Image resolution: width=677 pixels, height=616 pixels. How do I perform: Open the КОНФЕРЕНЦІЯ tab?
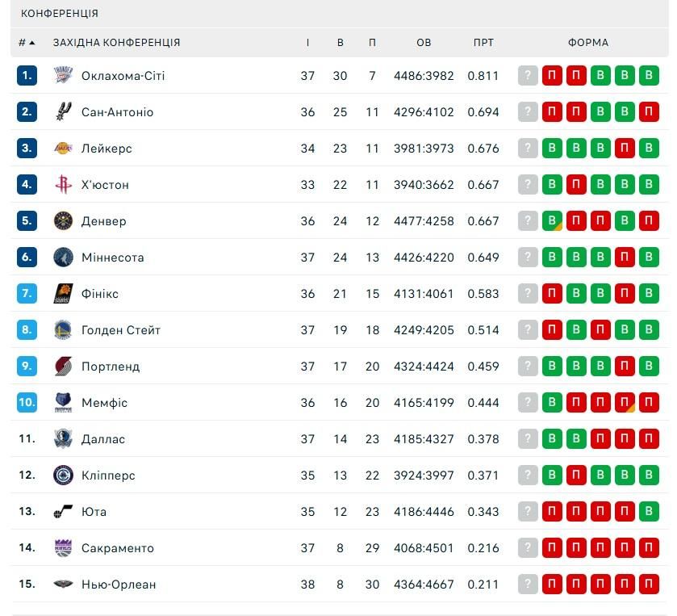tap(60, 14)
